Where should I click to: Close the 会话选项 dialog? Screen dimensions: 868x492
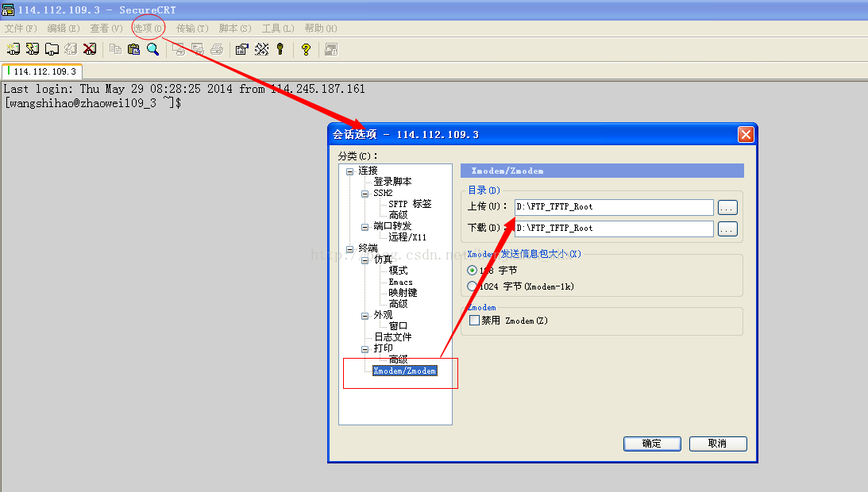(x=746, y=134)
